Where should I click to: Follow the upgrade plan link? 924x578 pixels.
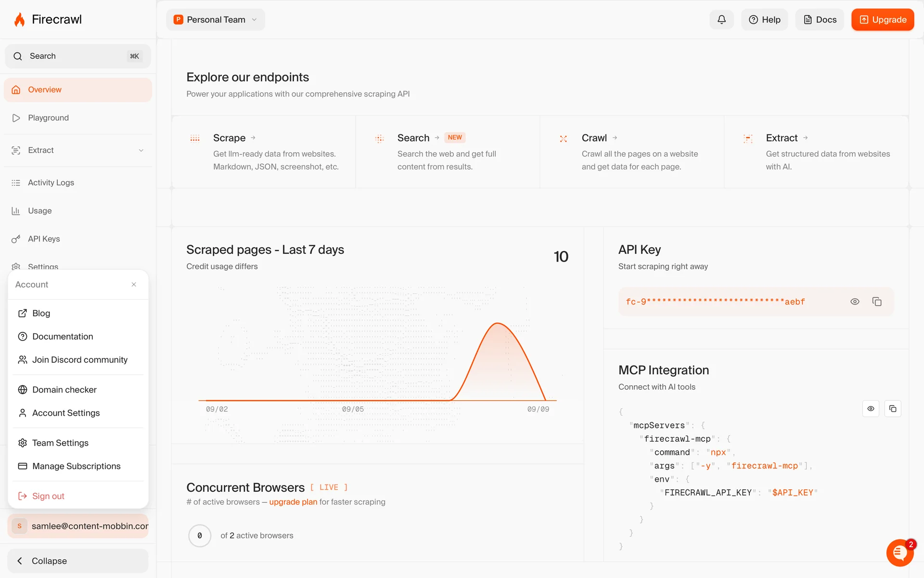(293, 502)
